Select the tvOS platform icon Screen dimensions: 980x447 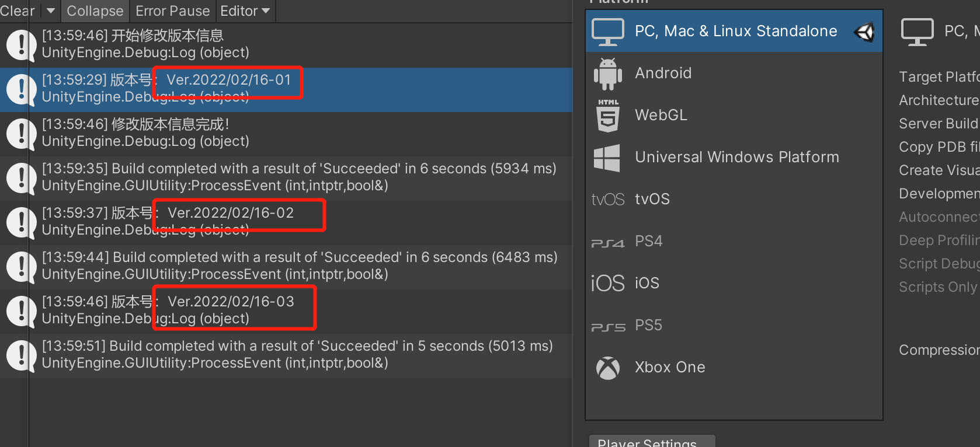[x=607, y=199]
